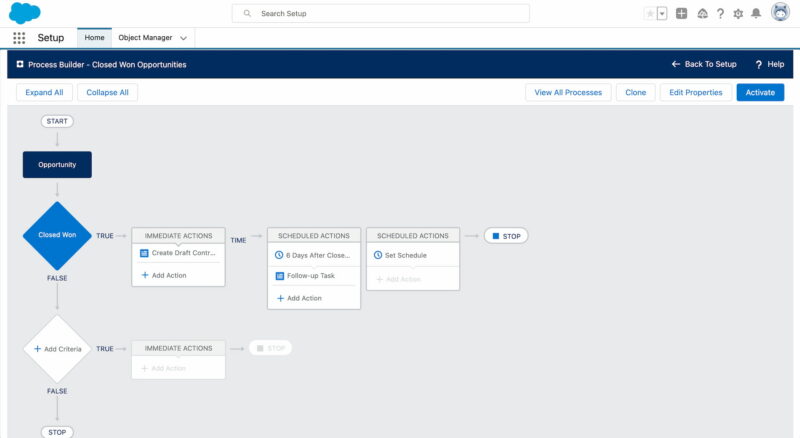The width and height of the screenshot is (800, 438).
Task: Click the favorites star icon
Action: pyautogui.click(x=649, y=14)
